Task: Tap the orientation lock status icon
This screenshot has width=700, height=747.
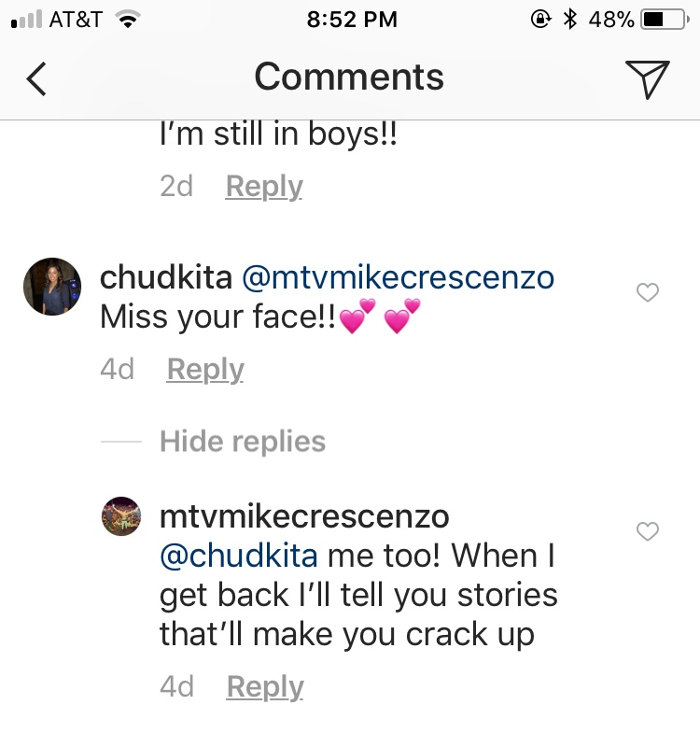Action: coord(540,19)
